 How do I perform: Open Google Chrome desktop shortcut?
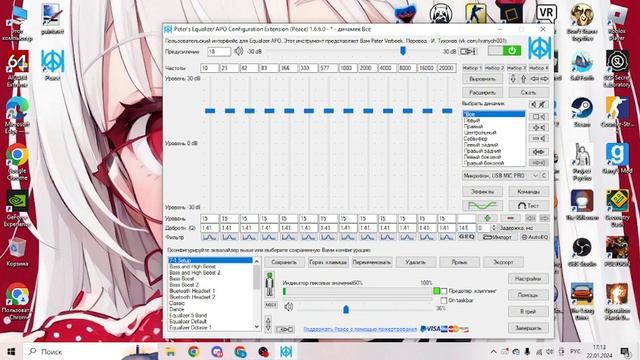[17, 162]
